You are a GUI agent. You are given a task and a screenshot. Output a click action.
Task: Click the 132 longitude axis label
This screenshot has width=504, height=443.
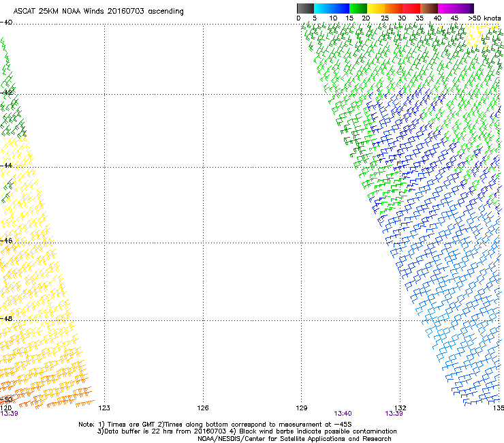click(400, 408)
